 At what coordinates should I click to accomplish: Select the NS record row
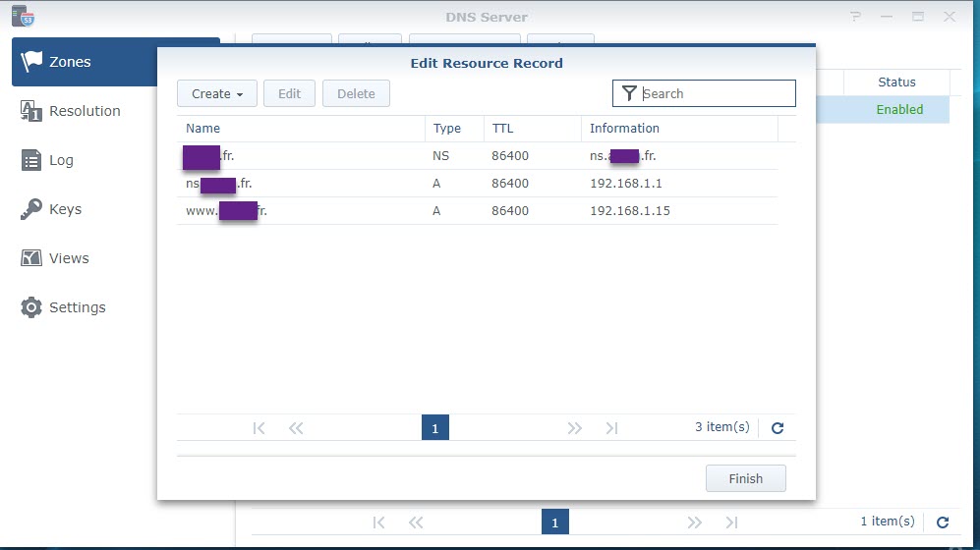point(477,156)
